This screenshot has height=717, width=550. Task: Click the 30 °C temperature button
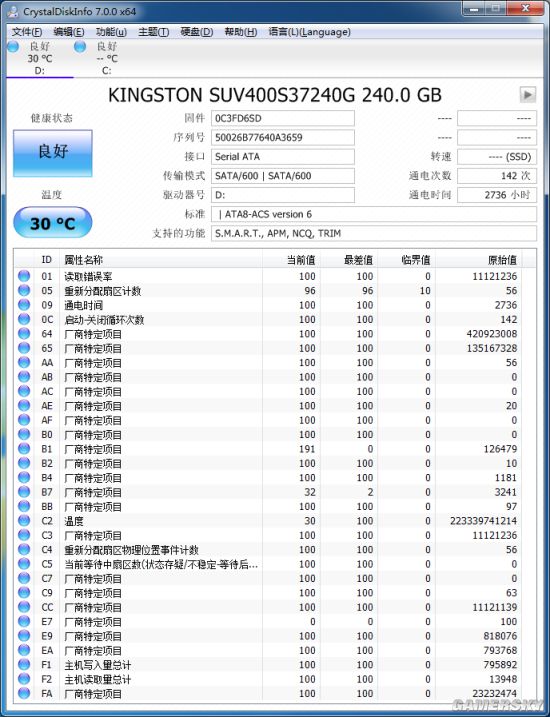click(x=53, y=223)
